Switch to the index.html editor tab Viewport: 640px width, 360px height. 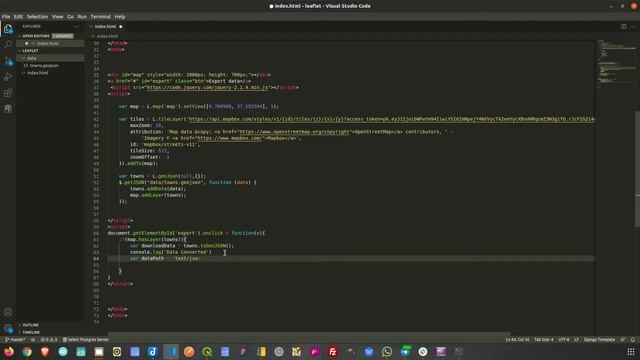pos(105,26)
